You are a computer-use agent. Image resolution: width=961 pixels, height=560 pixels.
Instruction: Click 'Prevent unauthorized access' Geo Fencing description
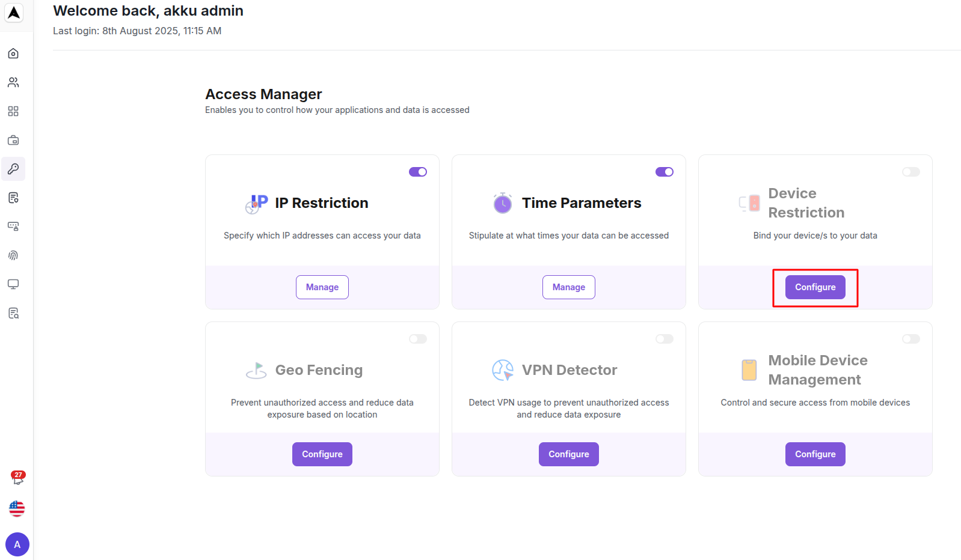pos(322,409)
